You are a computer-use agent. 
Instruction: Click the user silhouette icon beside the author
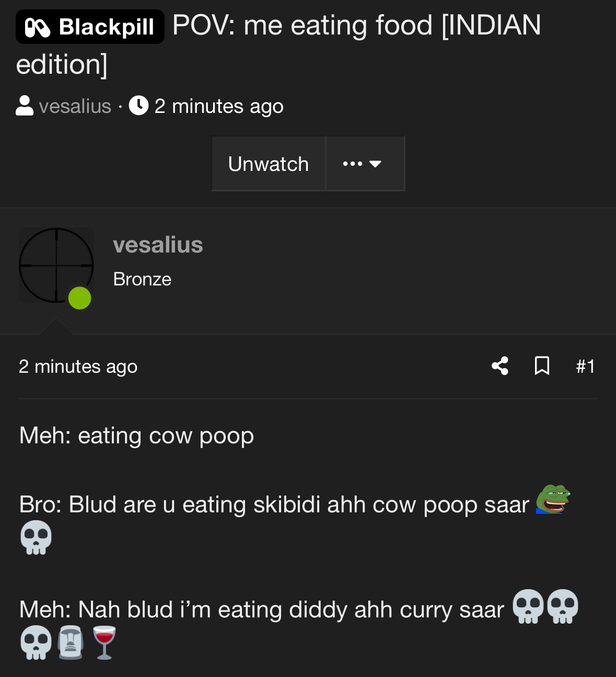point(25,106)
